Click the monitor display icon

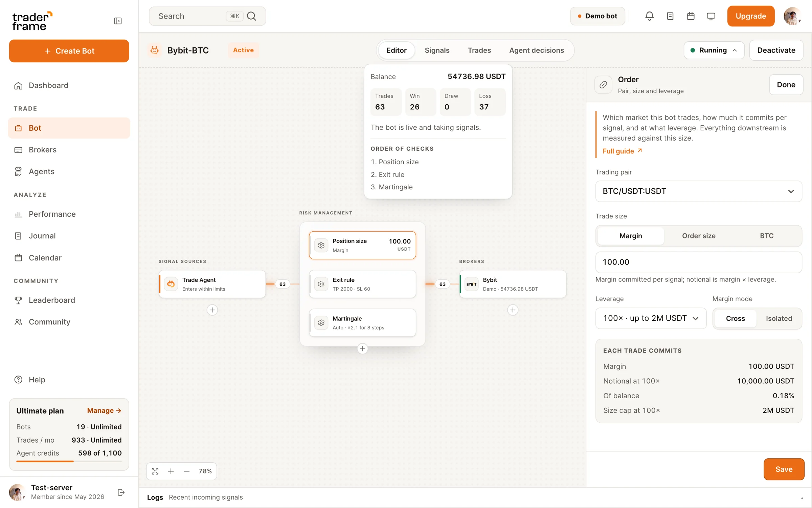tap(711, 16)
